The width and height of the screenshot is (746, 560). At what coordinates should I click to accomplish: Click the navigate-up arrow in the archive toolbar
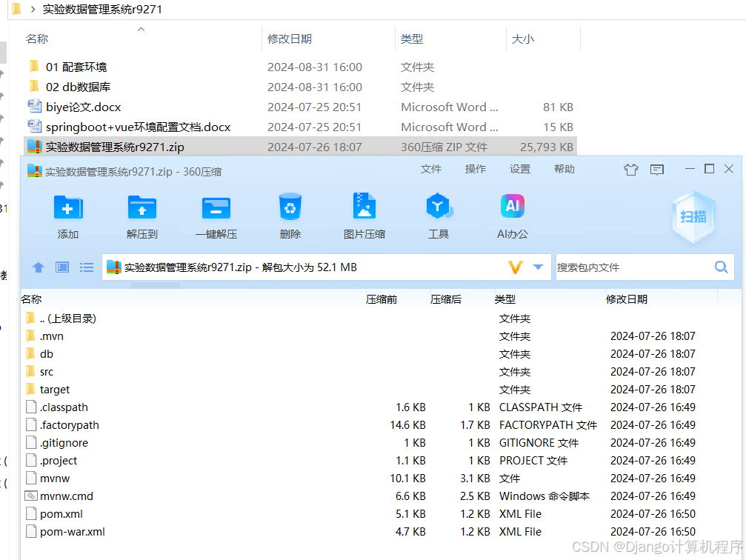click(x=38, y=267)
